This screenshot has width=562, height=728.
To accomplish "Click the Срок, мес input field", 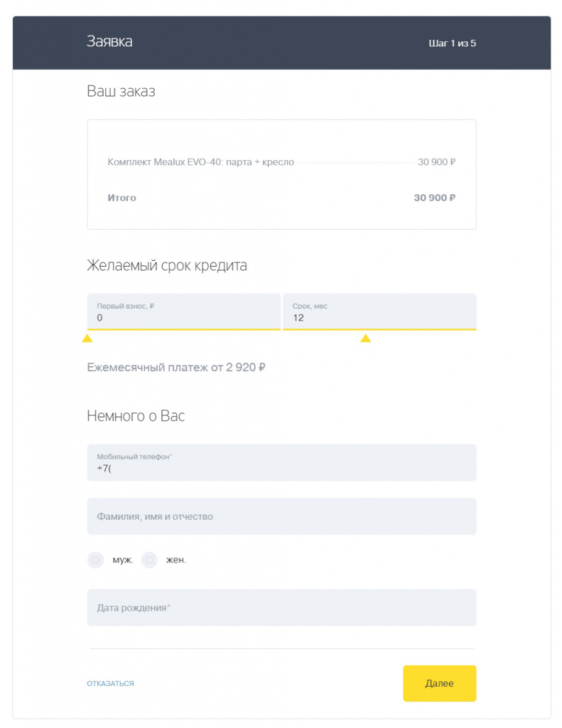I will (379, 311).
